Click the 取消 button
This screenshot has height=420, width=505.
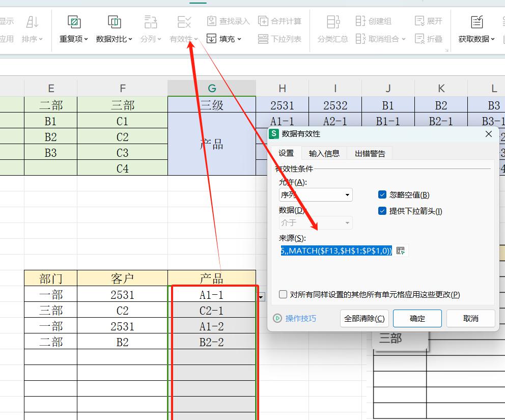(470, 319)
